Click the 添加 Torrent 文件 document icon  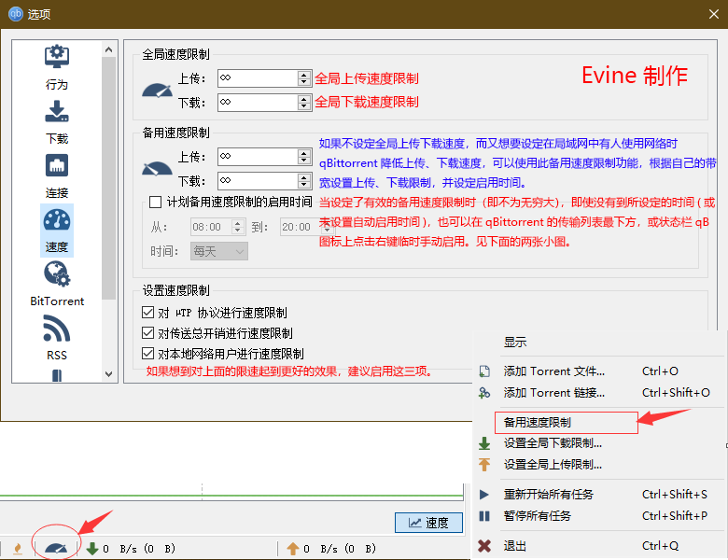(484, 371)
